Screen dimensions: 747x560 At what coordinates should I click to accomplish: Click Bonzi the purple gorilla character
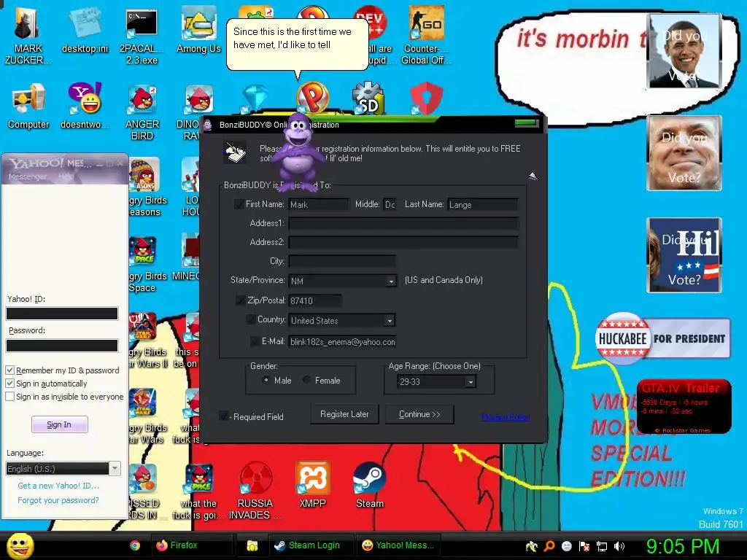(298, 152)
